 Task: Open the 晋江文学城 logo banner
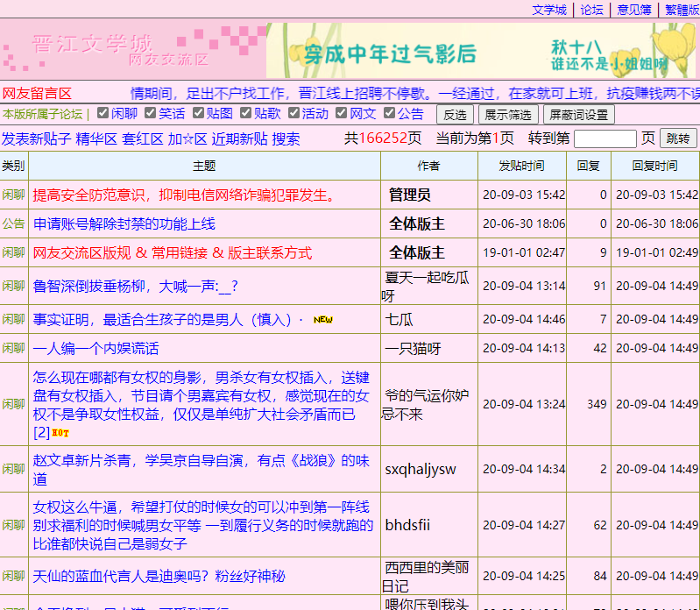132,51
